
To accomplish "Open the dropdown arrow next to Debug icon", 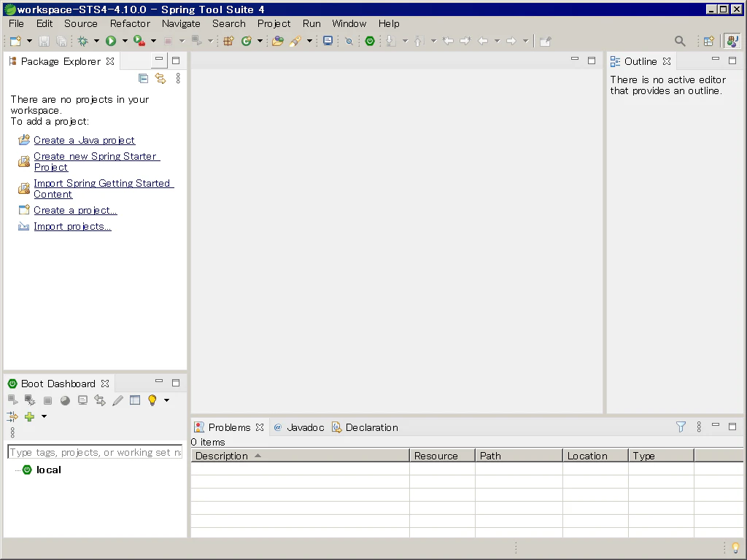I will 96,42.
